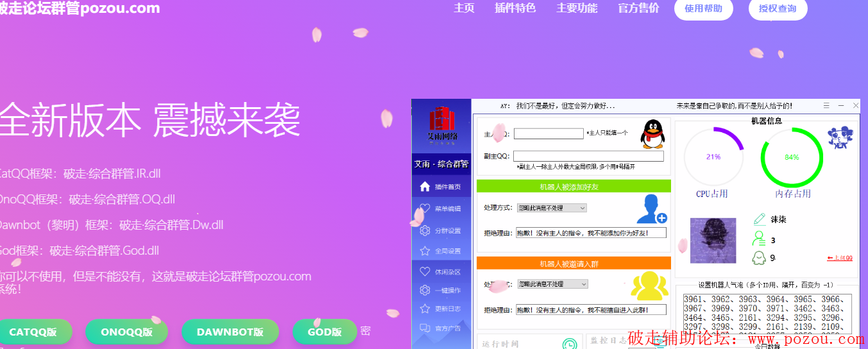Viewport: 868px width, 349px height.
Task: Open the window menu hamburger icon
Action: click(826, 105)
